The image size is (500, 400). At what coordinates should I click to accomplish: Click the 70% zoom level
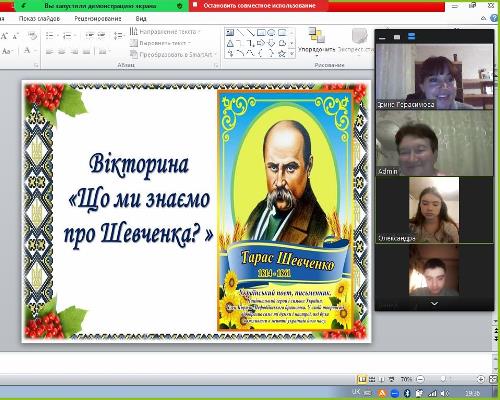click(x=406, y=379)
